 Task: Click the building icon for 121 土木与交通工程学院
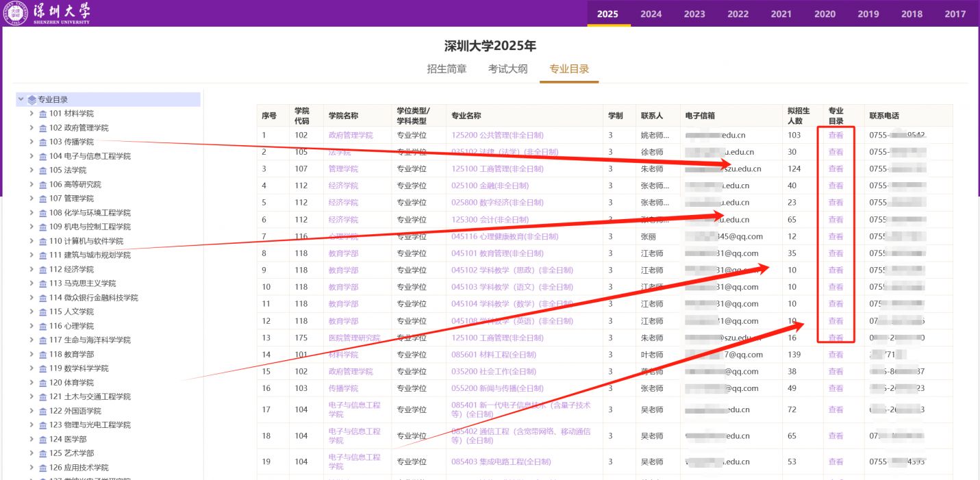[x=43, y=397]
